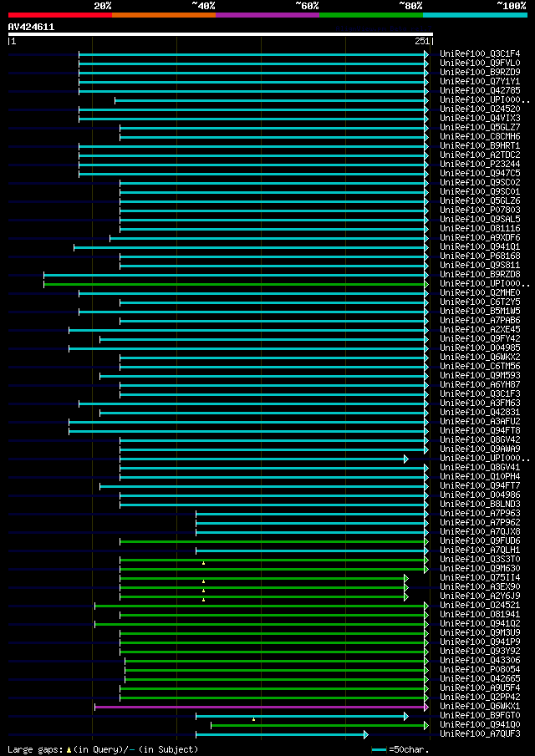Click the white query sequence bar
Screen dimensions: 535x756
221,34
